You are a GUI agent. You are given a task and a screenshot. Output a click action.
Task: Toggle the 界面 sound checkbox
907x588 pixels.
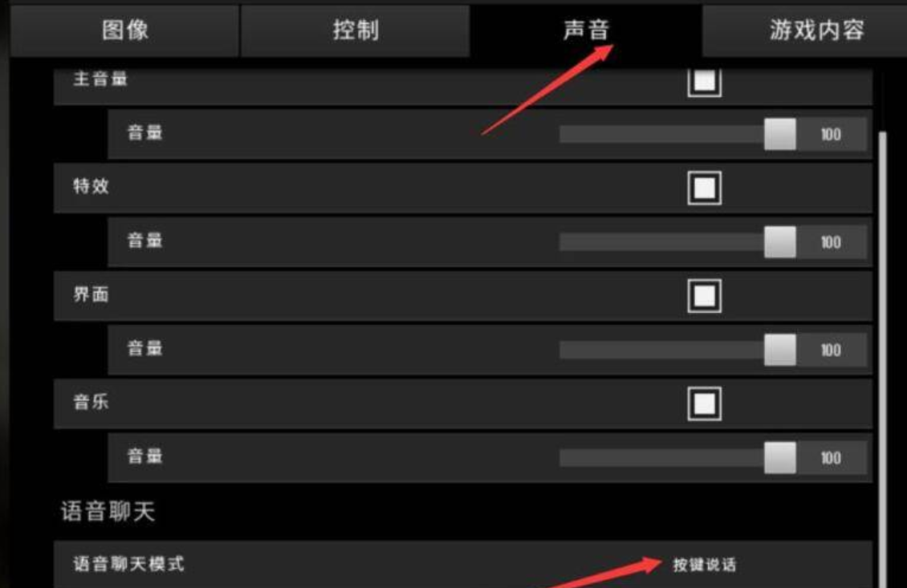coord(704,296)
